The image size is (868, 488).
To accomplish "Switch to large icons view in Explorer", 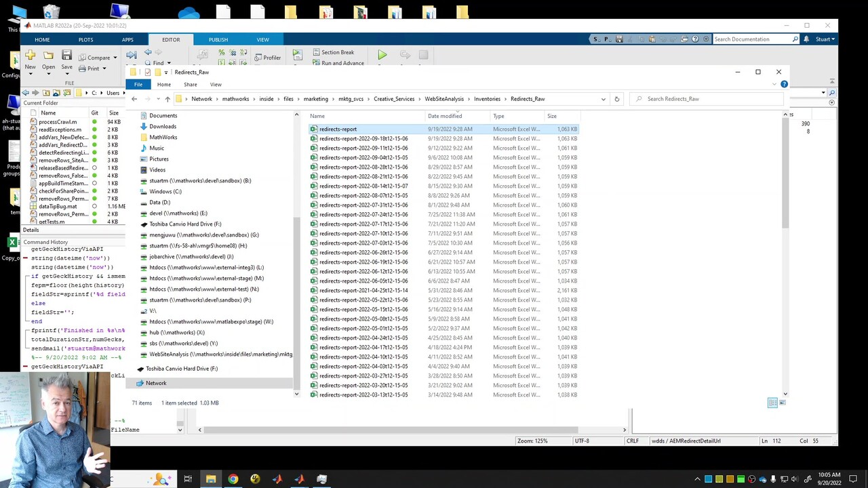I will 782,403.
